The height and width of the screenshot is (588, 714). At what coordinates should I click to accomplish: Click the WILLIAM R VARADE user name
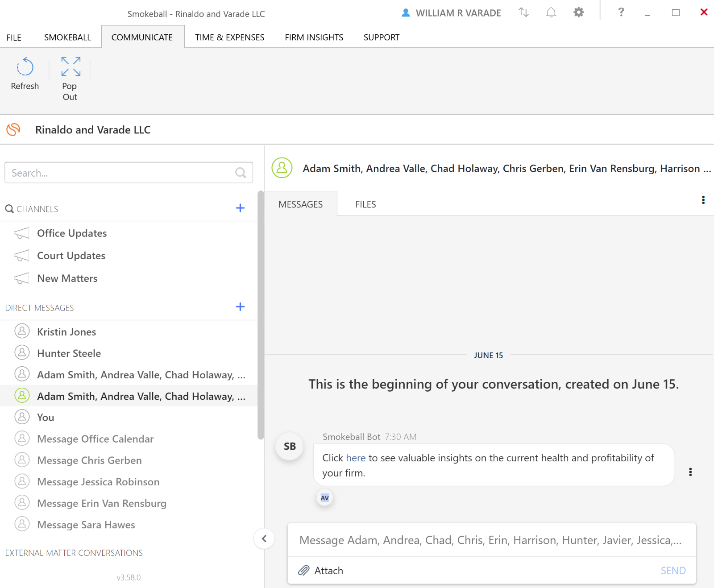point(458,13)
